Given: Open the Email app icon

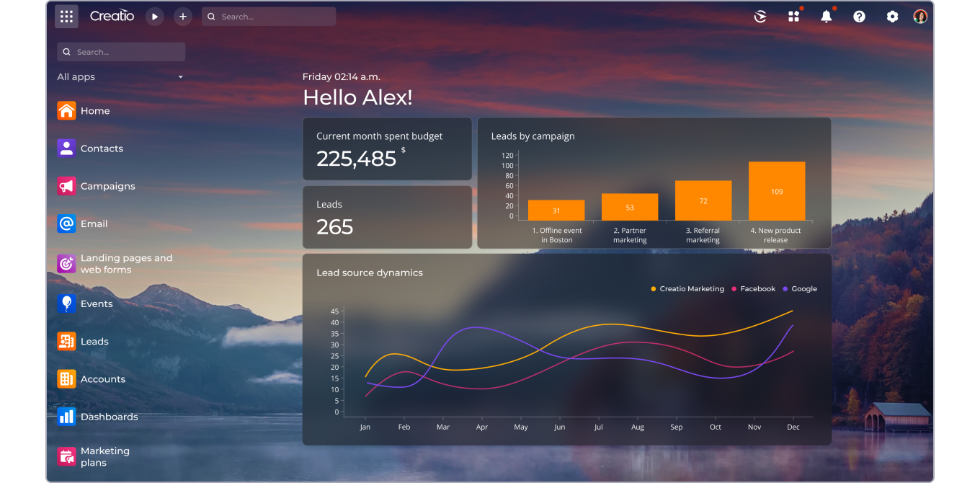Looking at the screenshot, I should click(x=66, y=223).
